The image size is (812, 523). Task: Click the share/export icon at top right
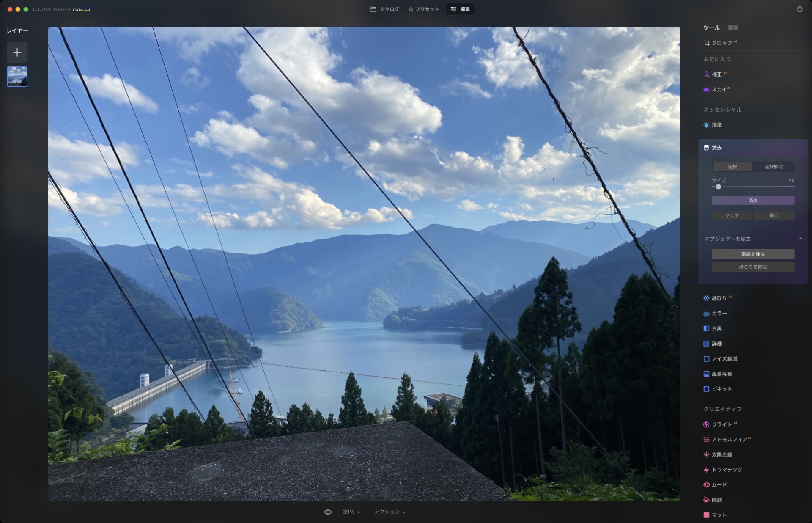[x=799, y=9]
